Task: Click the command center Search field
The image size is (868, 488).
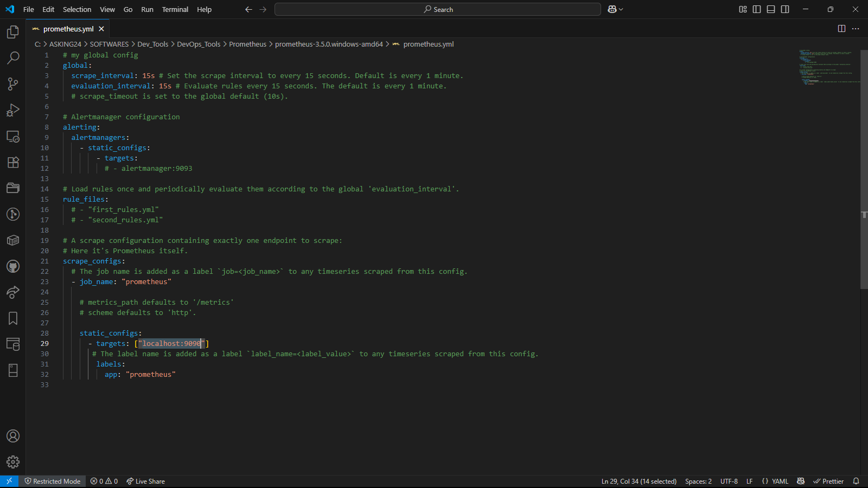Action: coord(438,9)
